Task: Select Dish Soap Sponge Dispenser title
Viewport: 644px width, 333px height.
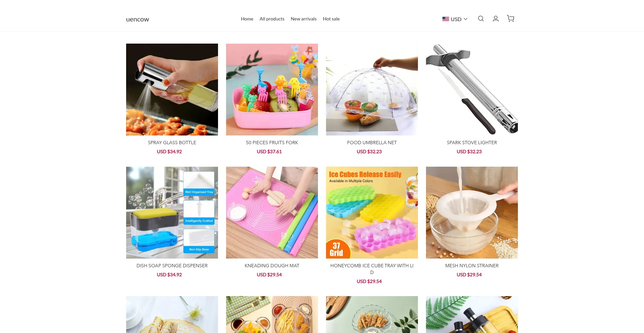Action: 172,266
